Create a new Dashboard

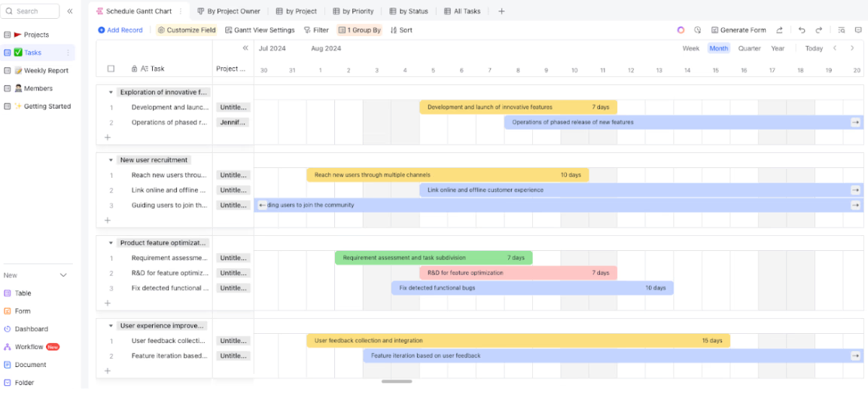[31, 329]
